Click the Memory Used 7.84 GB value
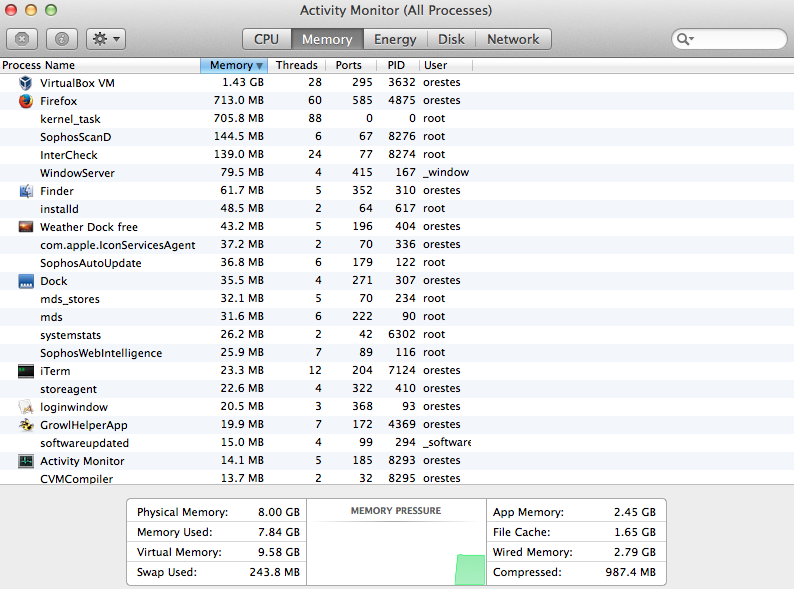794x589 pixels. 279,532
